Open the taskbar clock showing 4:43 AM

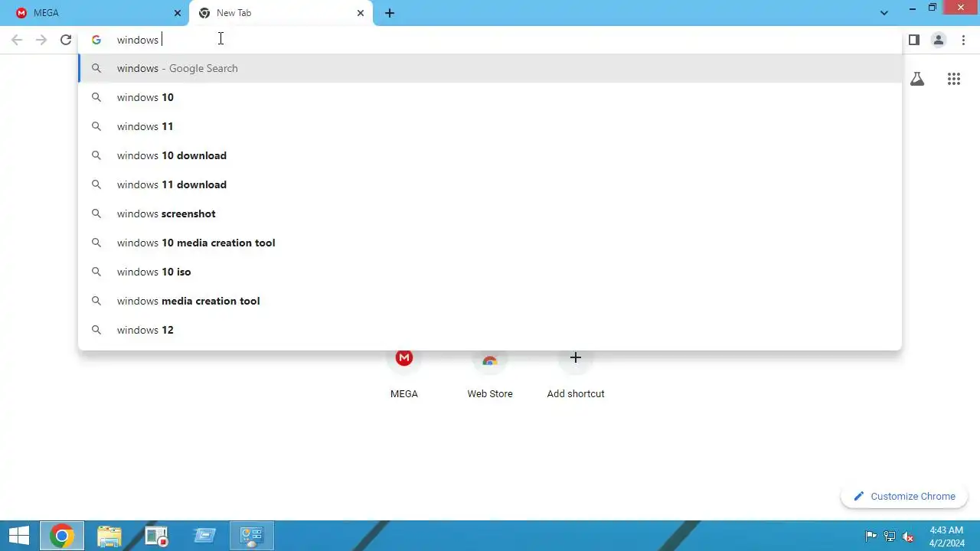[946, 536]
